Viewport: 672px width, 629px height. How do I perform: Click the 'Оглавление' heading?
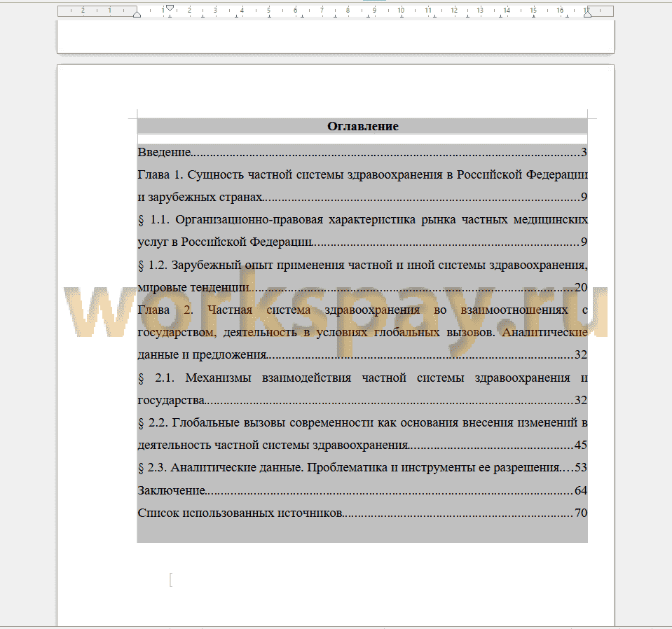pyautogui.click(x=362, y=126)
